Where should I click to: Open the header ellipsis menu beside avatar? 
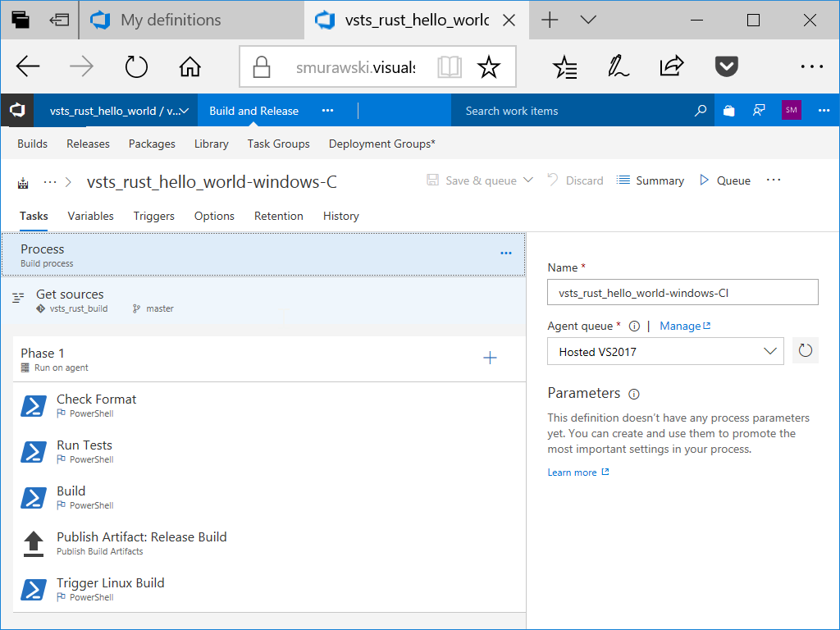tap(824, 111)
